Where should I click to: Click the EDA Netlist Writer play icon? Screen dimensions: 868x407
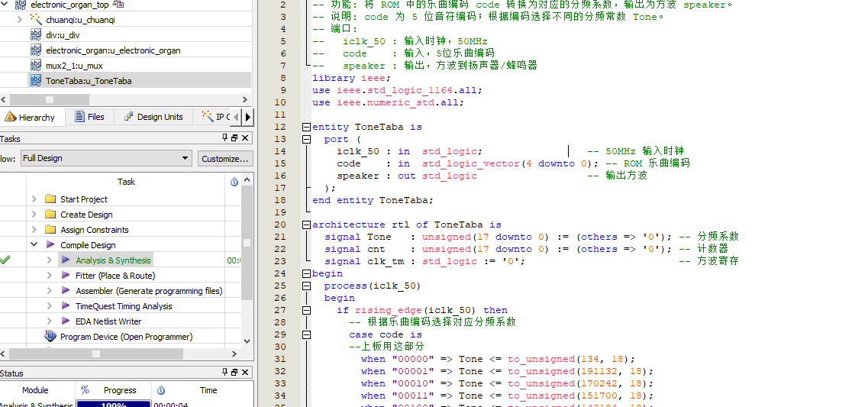click(66, 321)
